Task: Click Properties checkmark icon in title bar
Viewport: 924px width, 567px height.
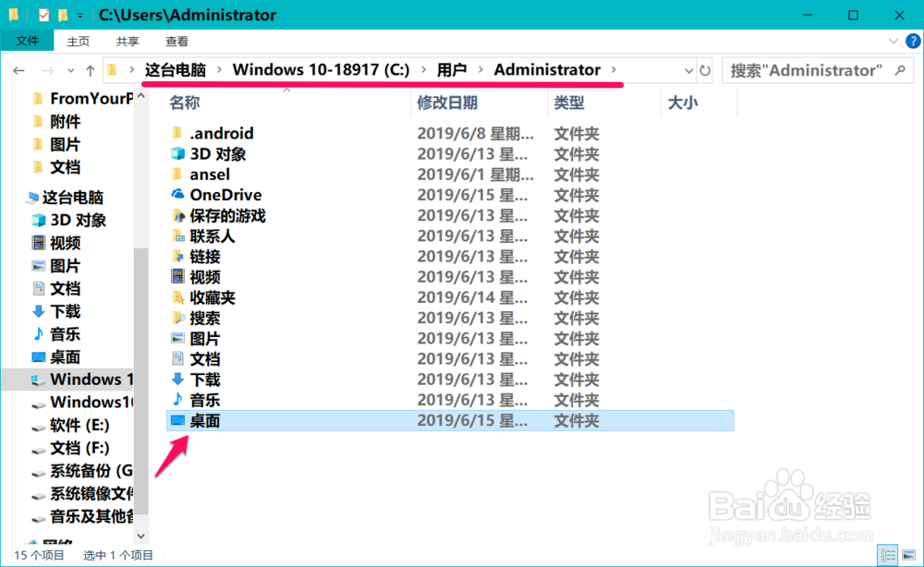Action: pos(43,15)
